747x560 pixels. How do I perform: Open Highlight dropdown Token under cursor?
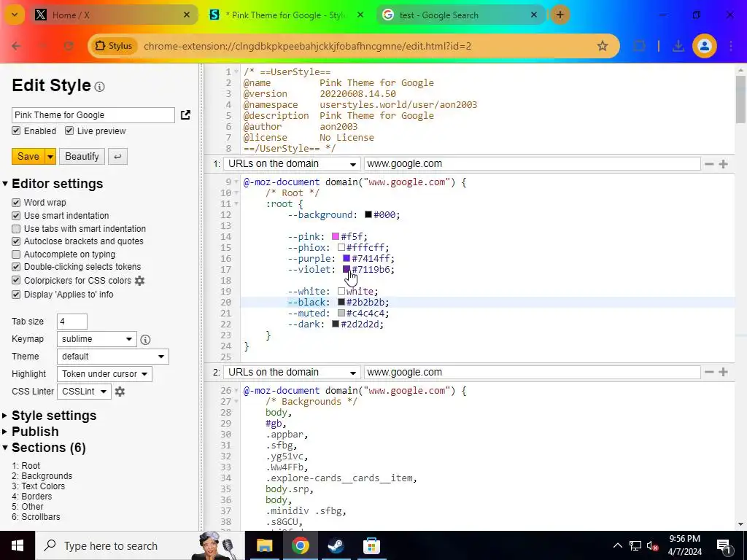pos(104,374)
